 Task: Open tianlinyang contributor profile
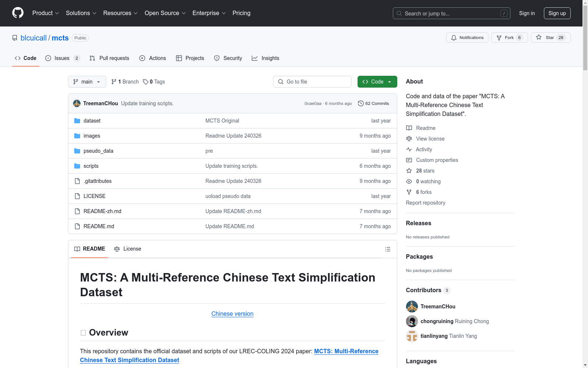point(434,336)
